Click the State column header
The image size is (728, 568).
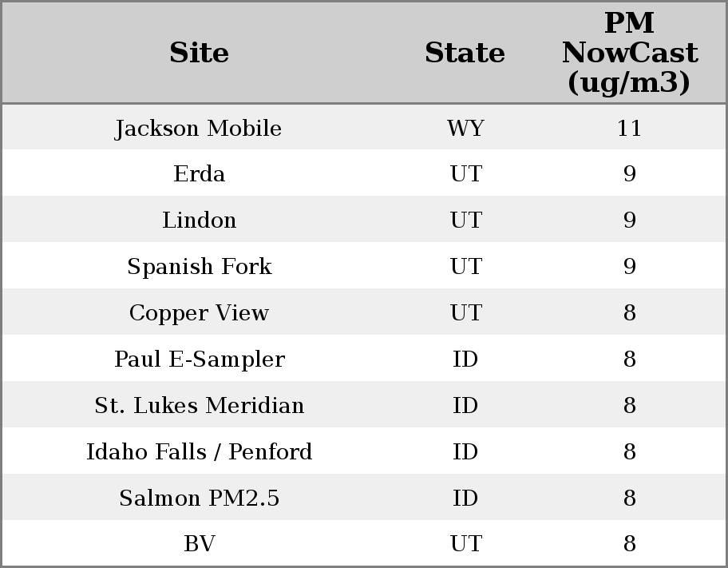click(x=465, y=54)
